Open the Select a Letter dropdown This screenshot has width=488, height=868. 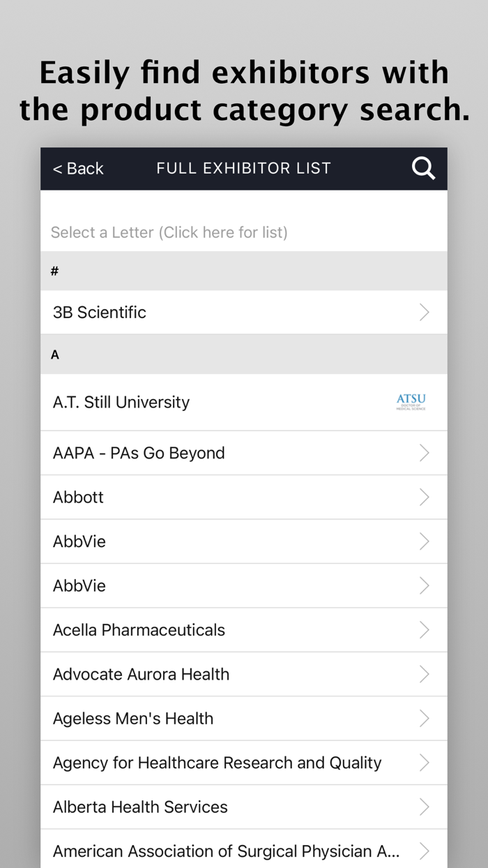[x=169, y=232]
